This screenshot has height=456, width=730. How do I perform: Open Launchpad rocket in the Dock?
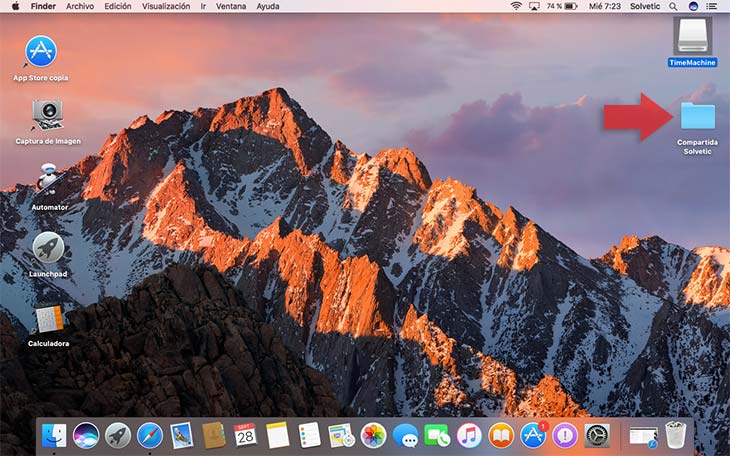(118, 436)
